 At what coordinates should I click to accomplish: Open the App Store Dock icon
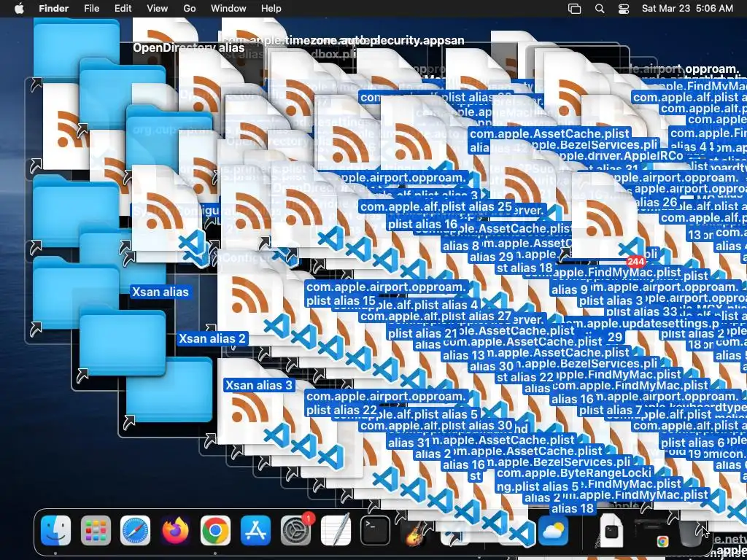click(x=255, y=530)
